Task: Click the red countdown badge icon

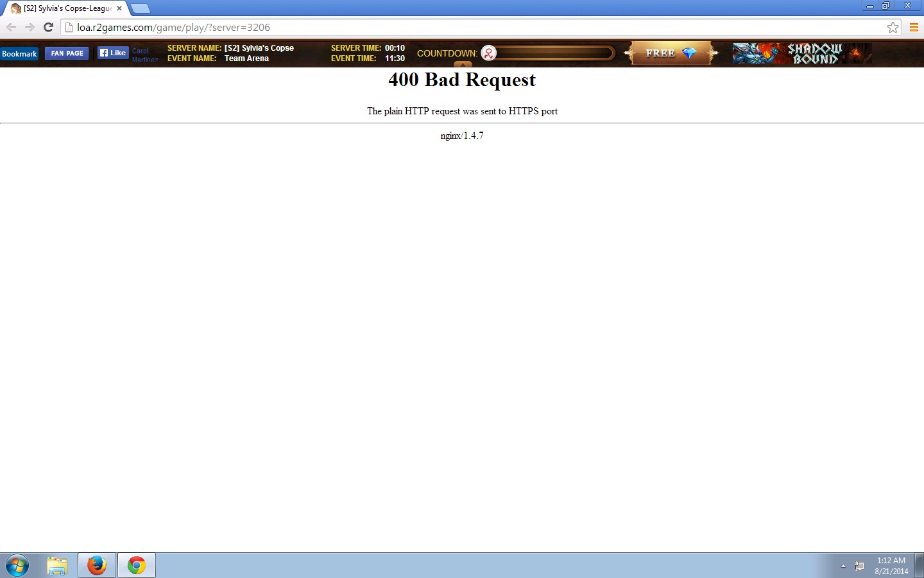Action: click(x=489, y=53)
